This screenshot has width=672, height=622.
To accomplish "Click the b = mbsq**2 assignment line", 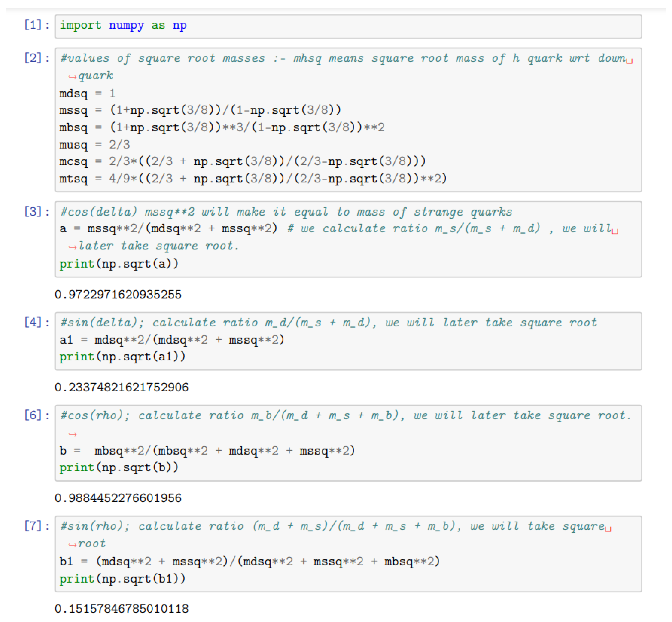I will pyautogui.click(x=207, y=451).
